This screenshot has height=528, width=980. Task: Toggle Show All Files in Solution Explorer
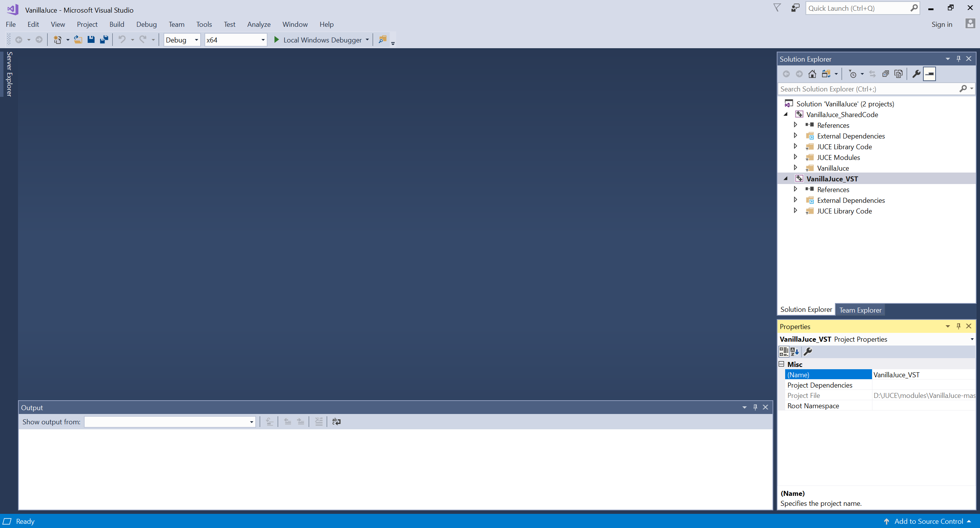898,74
